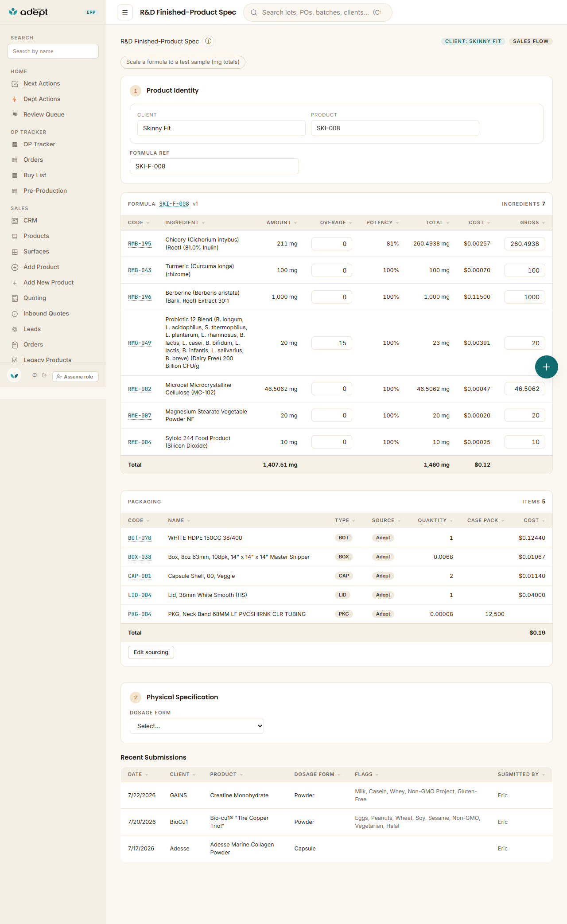This screenshot has height=924, width=567.
Task: Open the RME-002 Microcel ingredient code
Action: [140, 389]
